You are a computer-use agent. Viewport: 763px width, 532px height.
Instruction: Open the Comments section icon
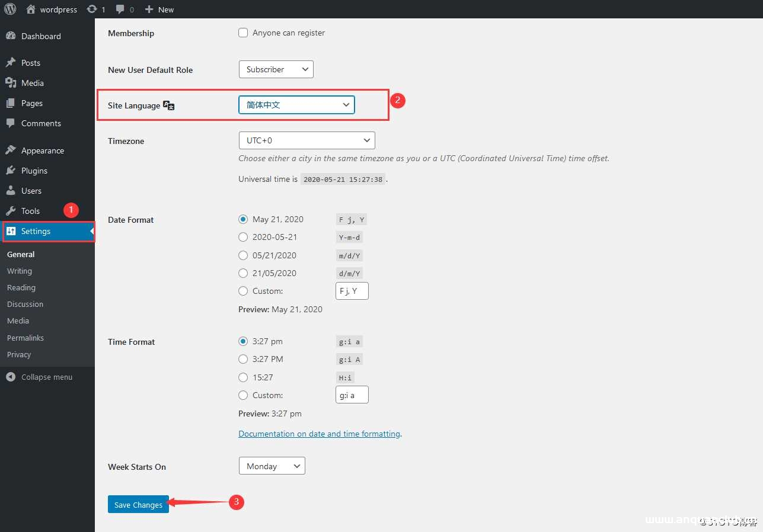(x=11, y=123)
